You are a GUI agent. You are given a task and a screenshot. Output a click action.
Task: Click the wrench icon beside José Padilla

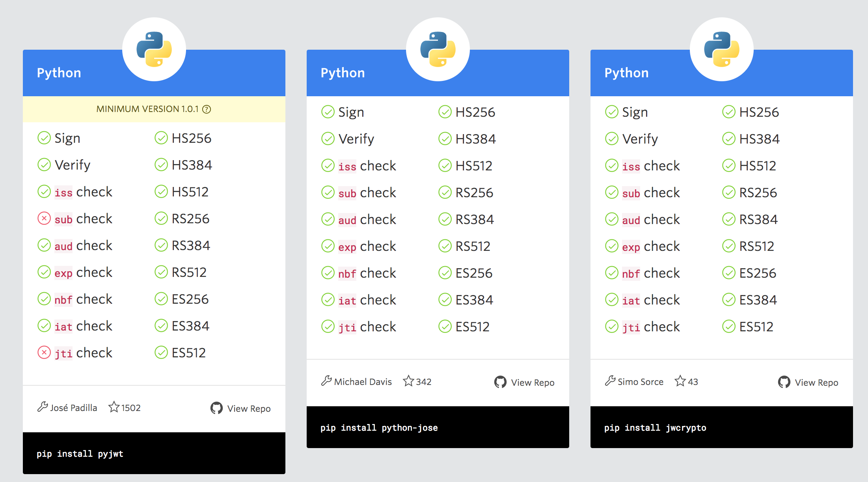point(43,407)
